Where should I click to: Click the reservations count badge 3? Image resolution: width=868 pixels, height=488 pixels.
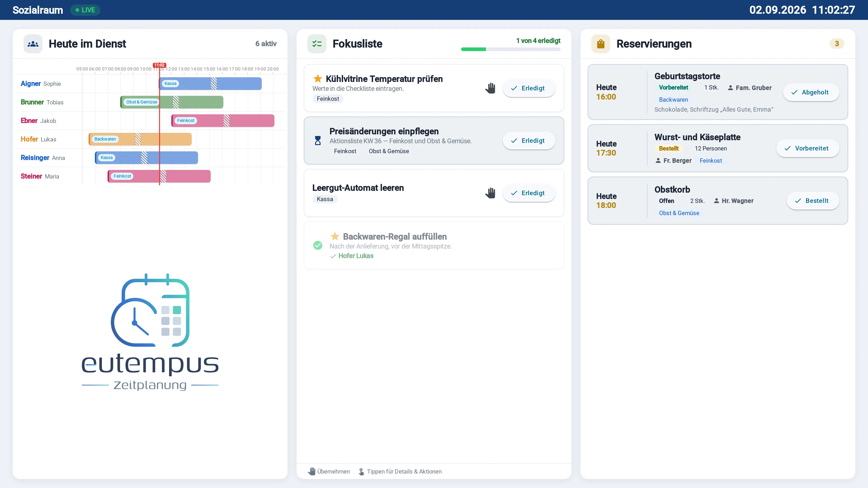[837, 43]
